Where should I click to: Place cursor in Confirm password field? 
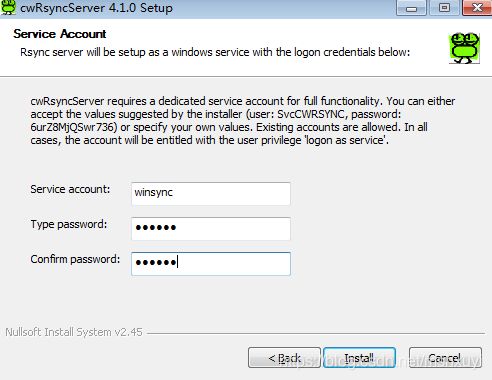click(211, 264)
